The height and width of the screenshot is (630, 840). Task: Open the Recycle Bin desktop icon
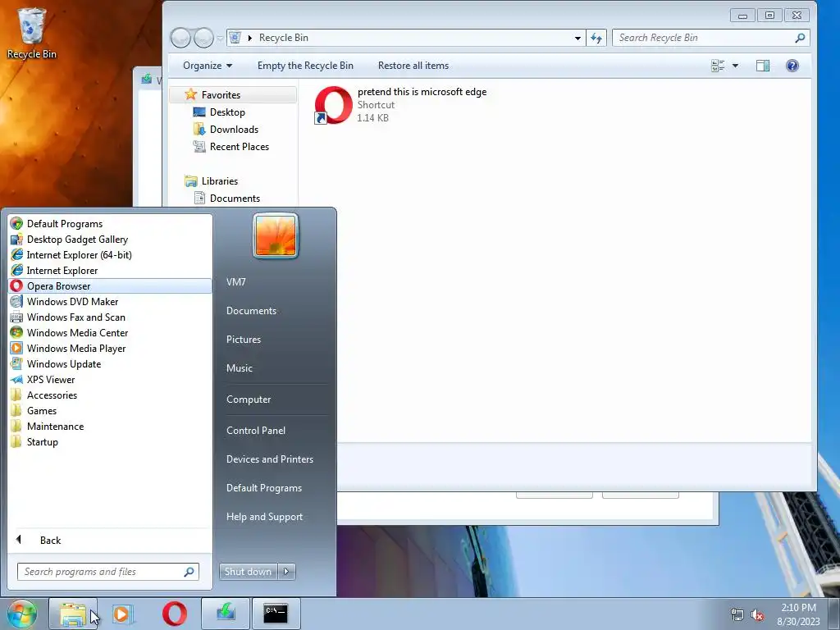click(x=32, y=33)
